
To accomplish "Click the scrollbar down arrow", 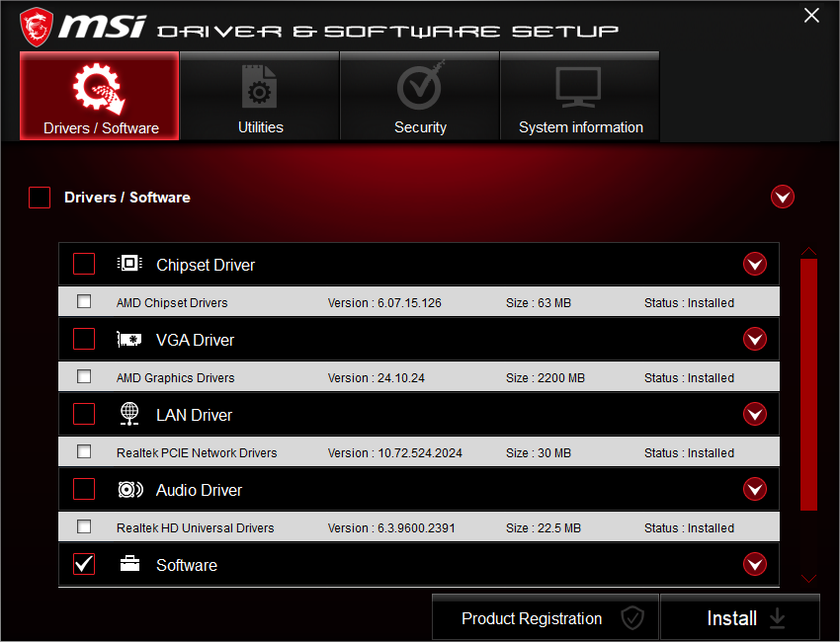I will tap(808, 578).
